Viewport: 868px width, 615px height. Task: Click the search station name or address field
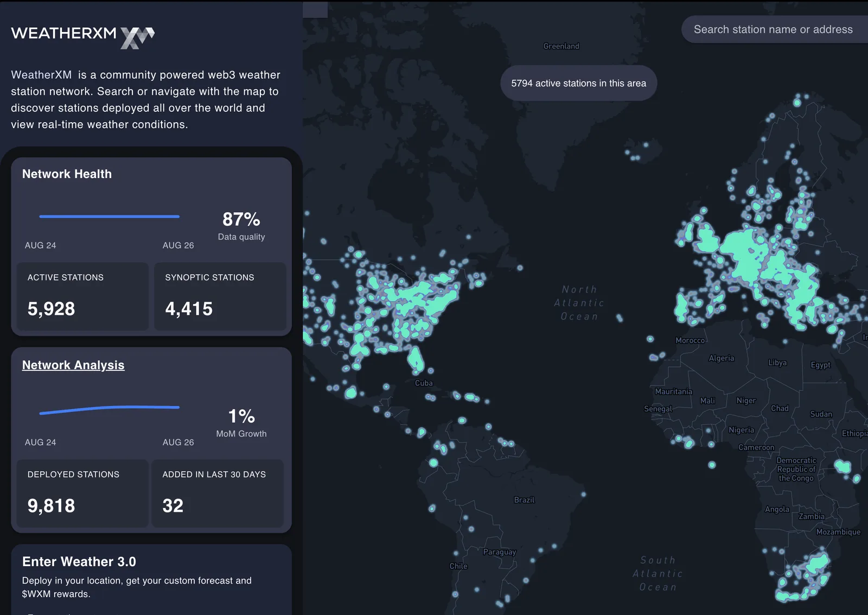[775, 29]
